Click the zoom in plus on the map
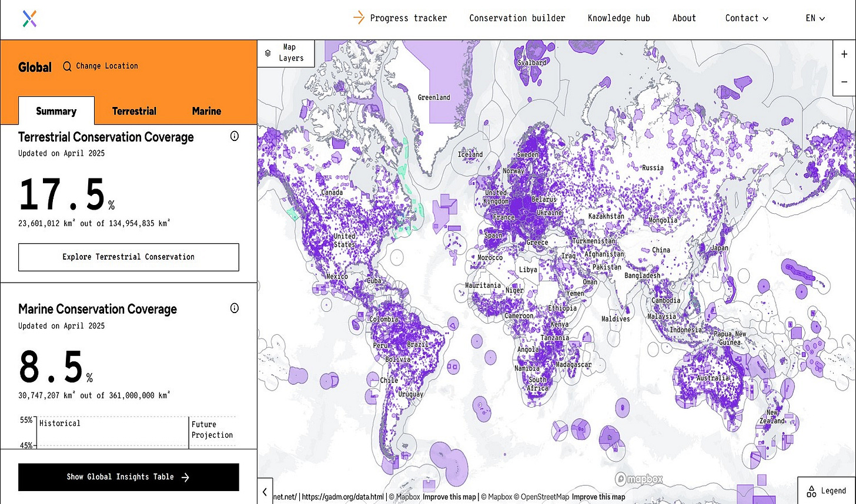This screenshot has width=856, height=504. (x=844, y=53)
